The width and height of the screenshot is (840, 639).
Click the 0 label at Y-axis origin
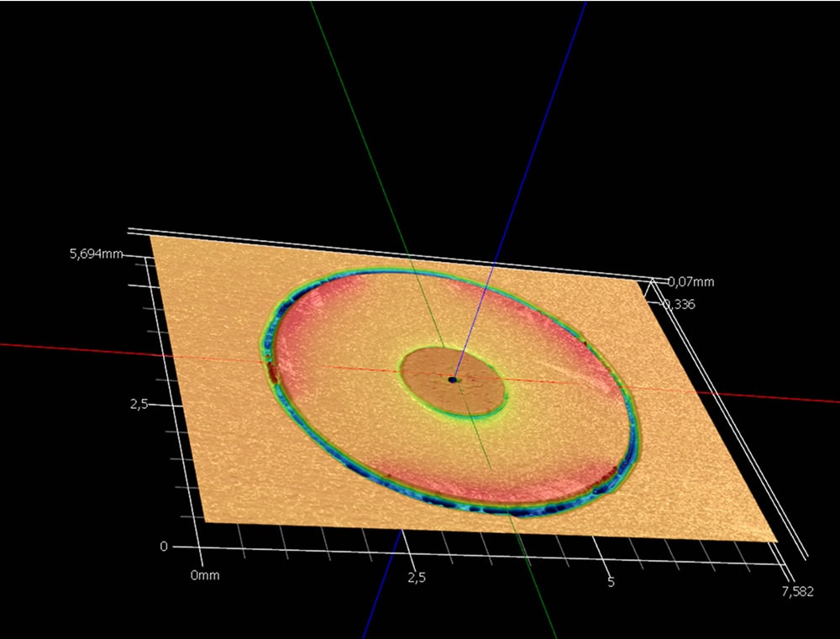point(164,547)
